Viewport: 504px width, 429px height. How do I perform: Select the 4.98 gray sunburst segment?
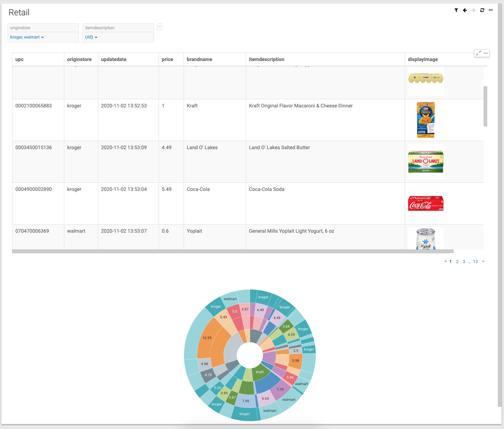[x=205, y=364]
